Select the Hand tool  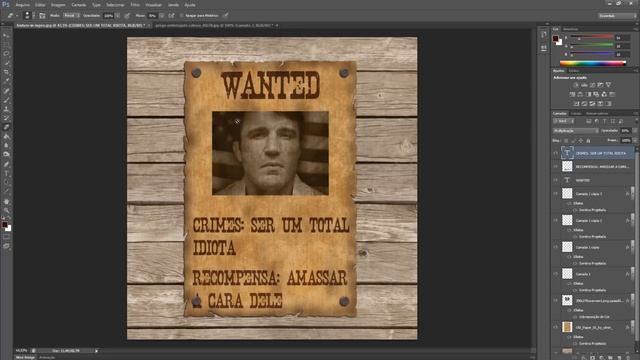(x=6, y=202)
